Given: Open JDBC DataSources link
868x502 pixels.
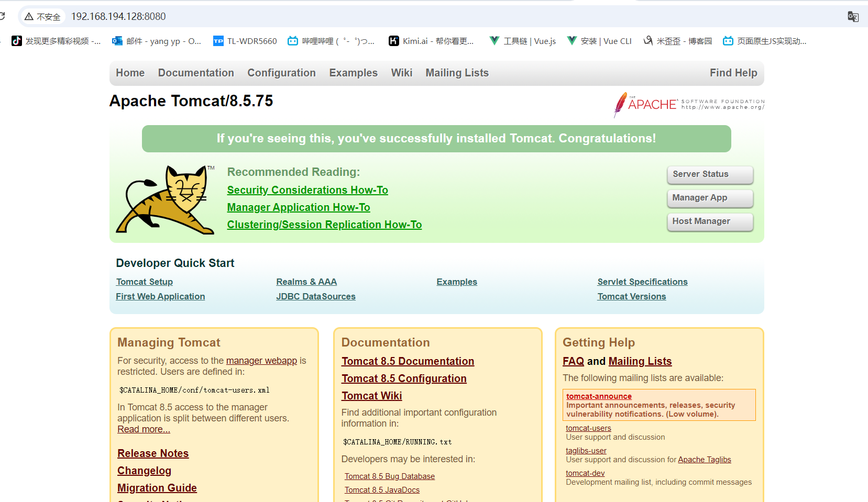Looking at the screenshot, I should coord(316,296).
